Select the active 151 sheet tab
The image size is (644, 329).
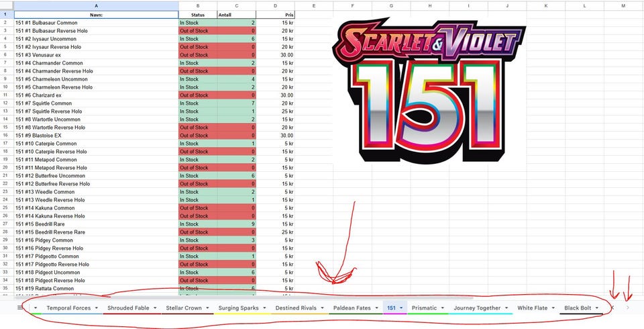tap(391, 308)
